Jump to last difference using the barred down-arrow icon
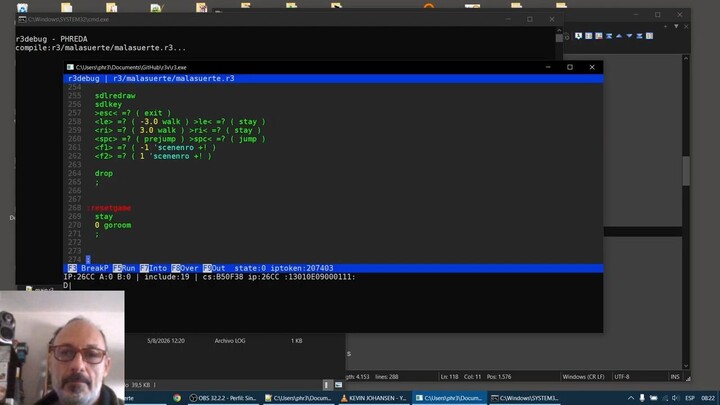The height and width of the screenshot is (405, 720). click(639, 36)
